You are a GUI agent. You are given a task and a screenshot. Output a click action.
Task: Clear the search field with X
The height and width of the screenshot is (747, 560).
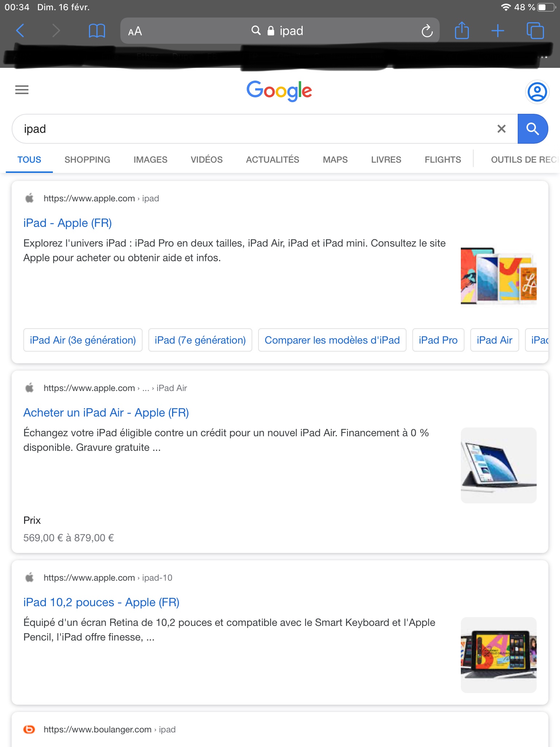[501, 129]
